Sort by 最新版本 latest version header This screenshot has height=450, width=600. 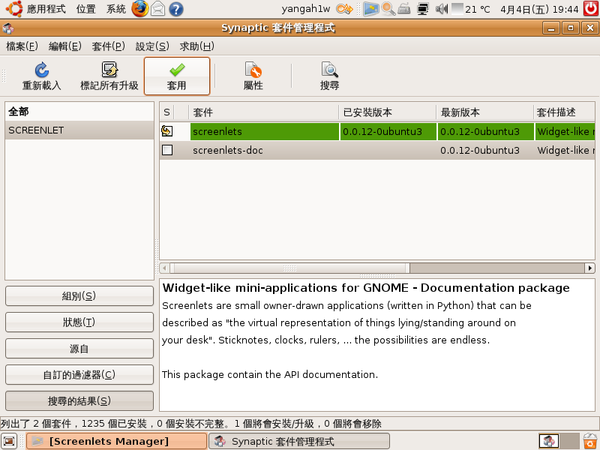pos(484,112)
